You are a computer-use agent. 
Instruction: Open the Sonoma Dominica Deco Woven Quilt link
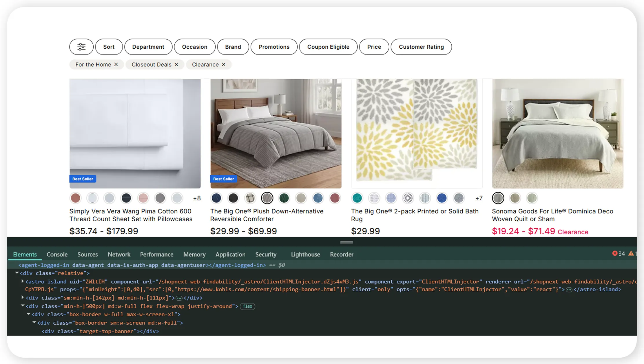552,215
